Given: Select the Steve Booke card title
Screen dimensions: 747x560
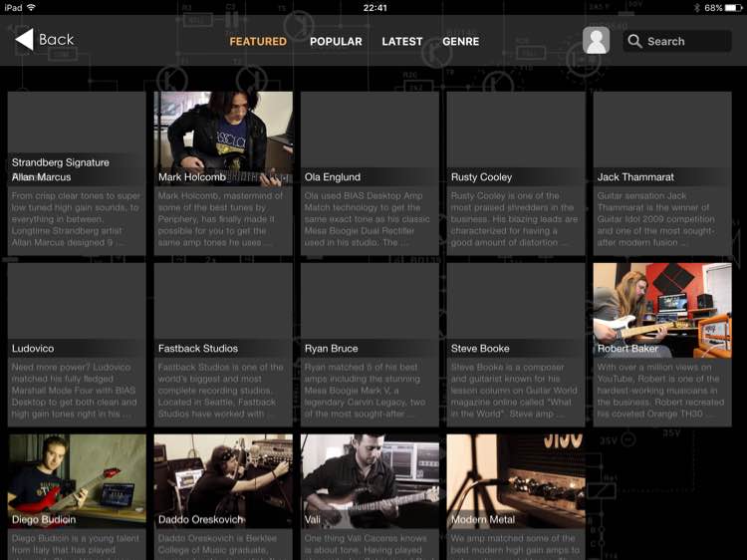Looking at the screenshot, I should [x=480, y=349].
